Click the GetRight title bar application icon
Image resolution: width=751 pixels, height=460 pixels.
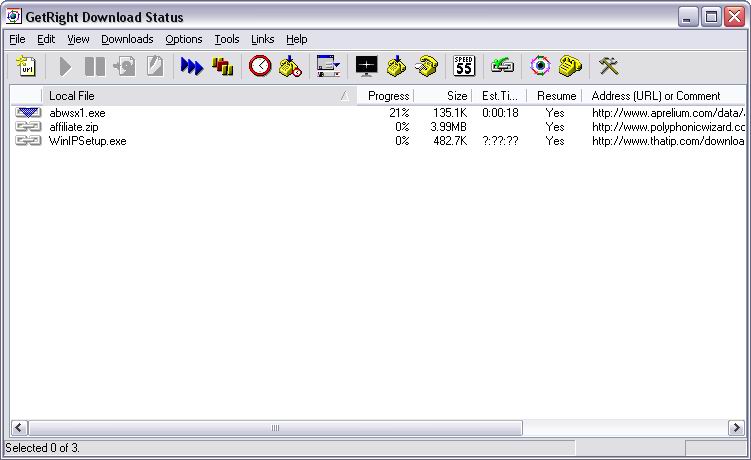[13, 16]
